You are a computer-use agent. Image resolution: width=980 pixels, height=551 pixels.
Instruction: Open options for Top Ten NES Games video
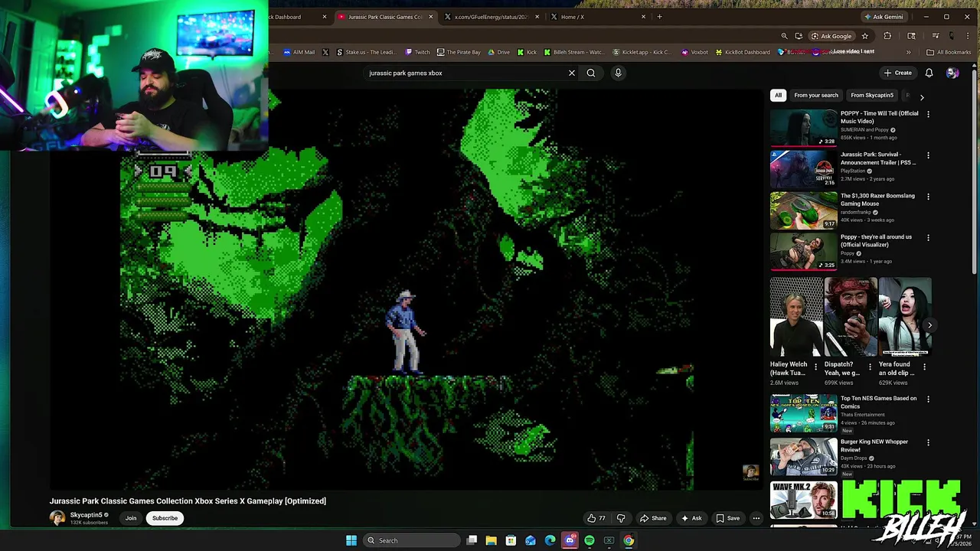point(928,399)
